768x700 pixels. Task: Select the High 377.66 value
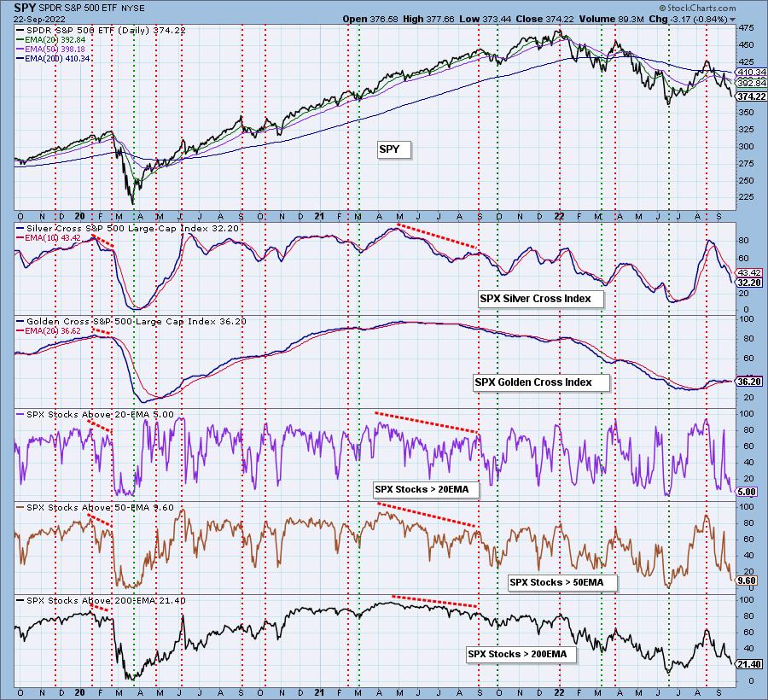(428, 19)
